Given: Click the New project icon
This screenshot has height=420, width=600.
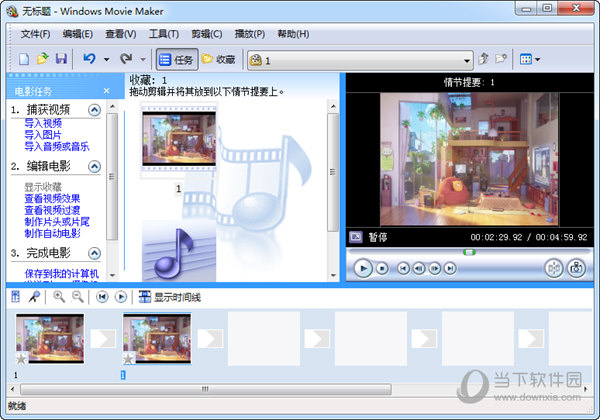Looking at the screenshot, I should point(25,60).
